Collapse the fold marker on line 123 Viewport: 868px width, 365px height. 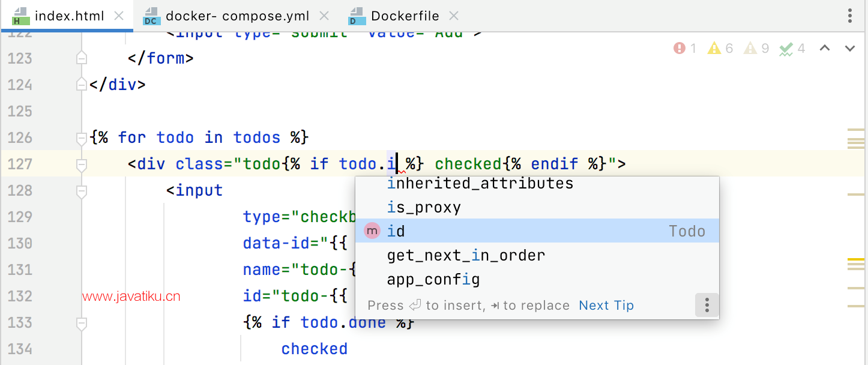(x=82, y=58)
